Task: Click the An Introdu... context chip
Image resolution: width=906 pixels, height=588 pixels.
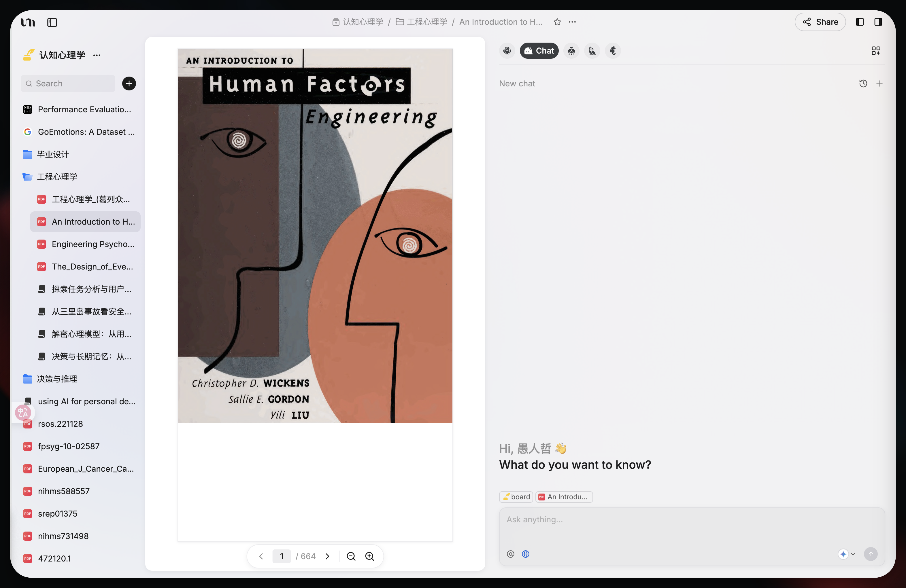Action: coord(564,497)
